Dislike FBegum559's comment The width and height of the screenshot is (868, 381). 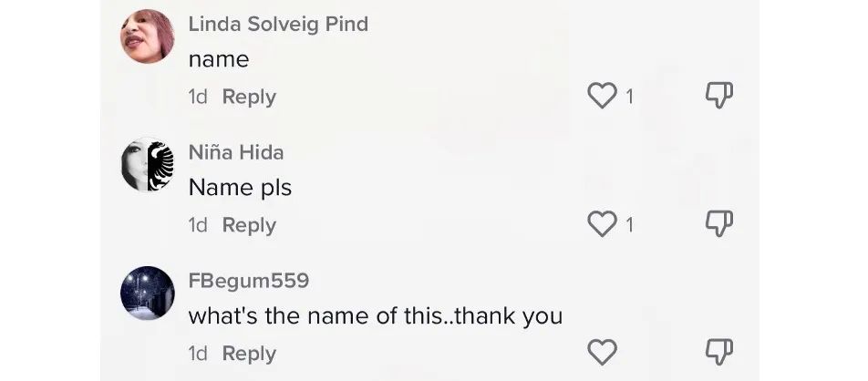(x=719, y=353)
